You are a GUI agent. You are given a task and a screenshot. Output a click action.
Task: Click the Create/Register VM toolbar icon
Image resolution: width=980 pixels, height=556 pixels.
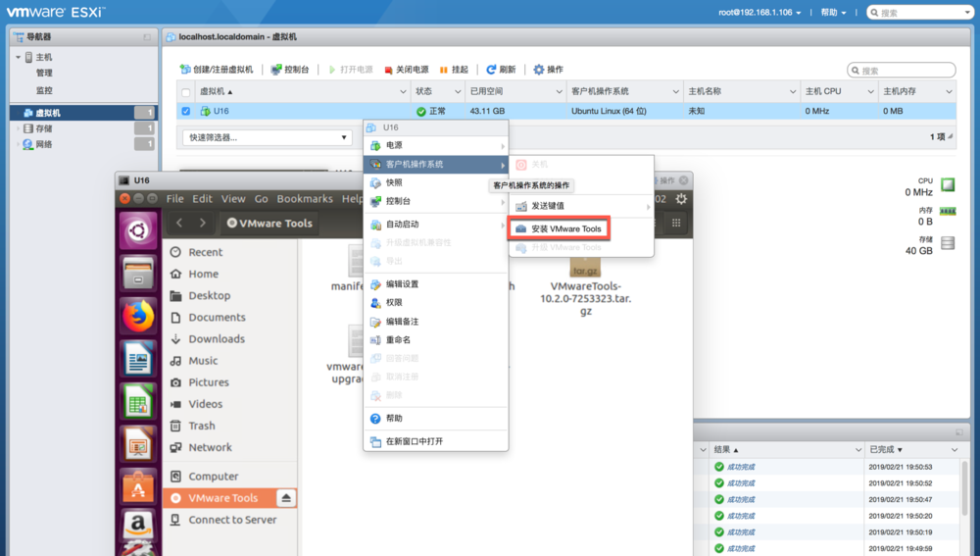pos(185,70)
